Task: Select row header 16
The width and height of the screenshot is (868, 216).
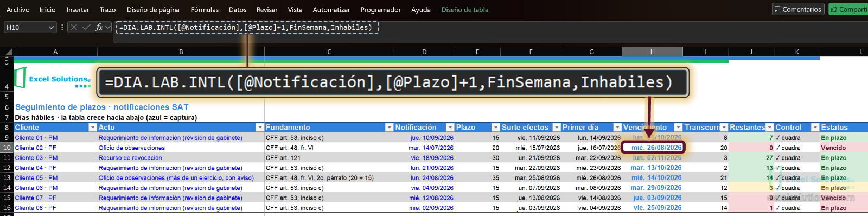Action: [x=7, y=208]
